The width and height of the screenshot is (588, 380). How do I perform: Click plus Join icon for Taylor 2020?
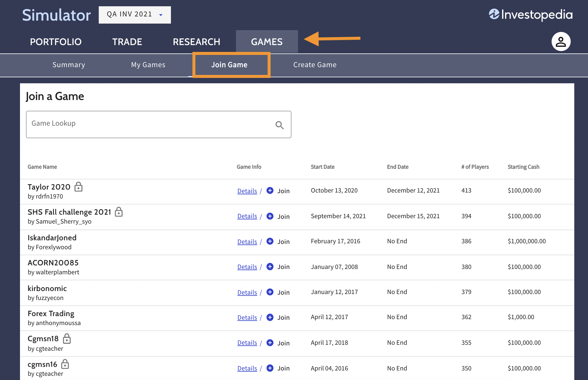(x=270, y=190)
